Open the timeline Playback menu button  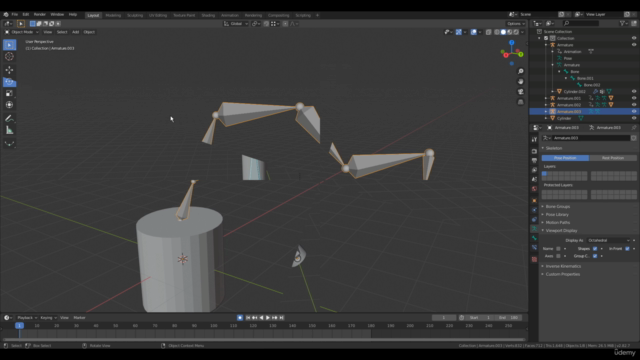[27, 318]
